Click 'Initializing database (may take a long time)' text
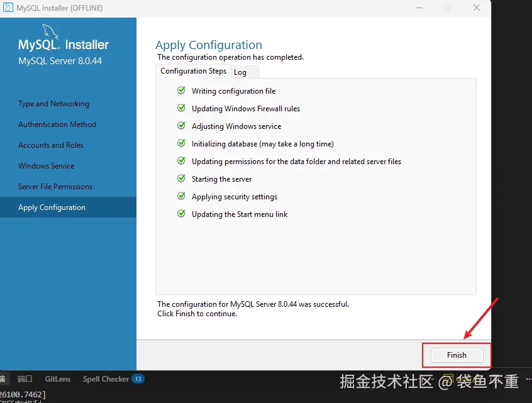The height and width of the screenshot is (403, 532). (263, 144)
